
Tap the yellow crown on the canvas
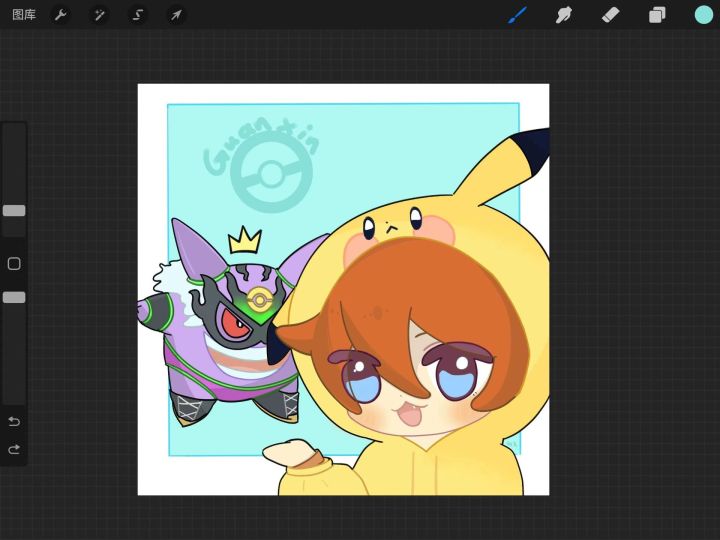tap(245, 240)
